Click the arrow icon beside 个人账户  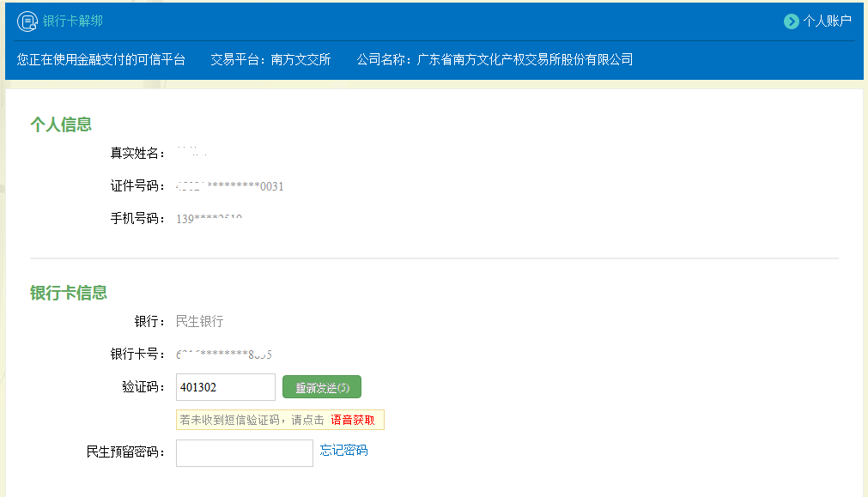click(792, 21)
